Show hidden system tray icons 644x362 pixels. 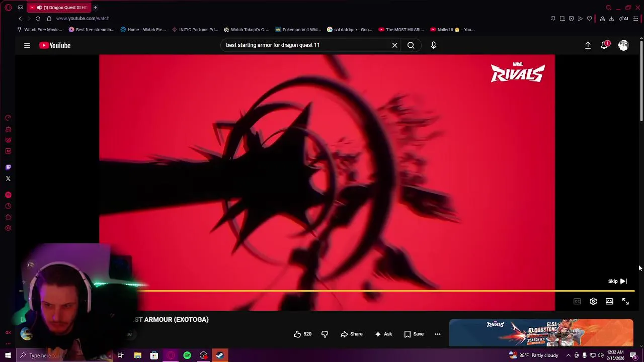(x=569, y=355)
